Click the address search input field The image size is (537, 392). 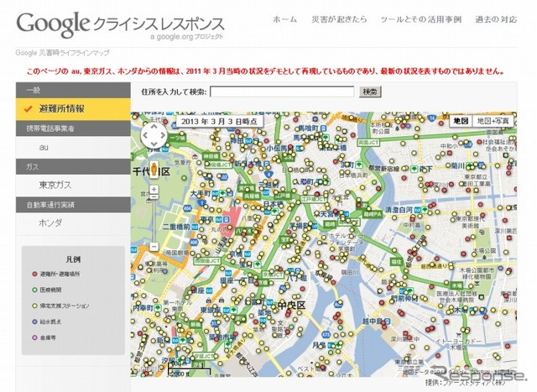click(282, 91)
